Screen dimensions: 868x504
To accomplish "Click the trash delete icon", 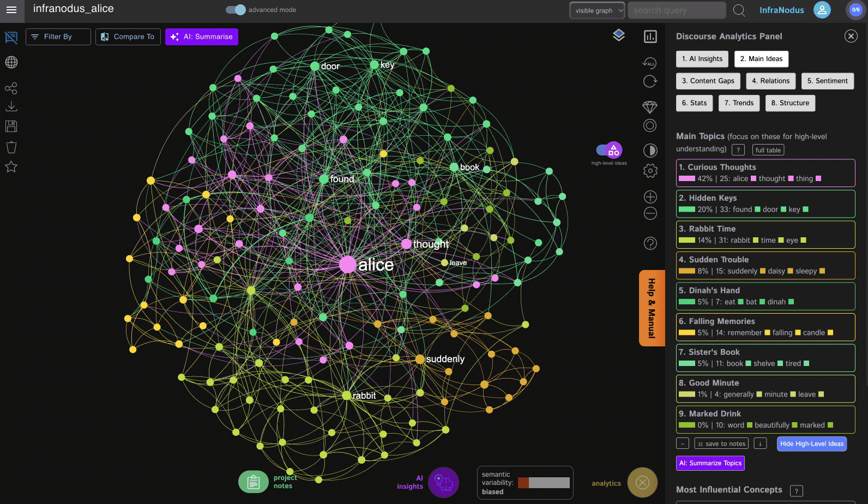I will click(11, 147).
